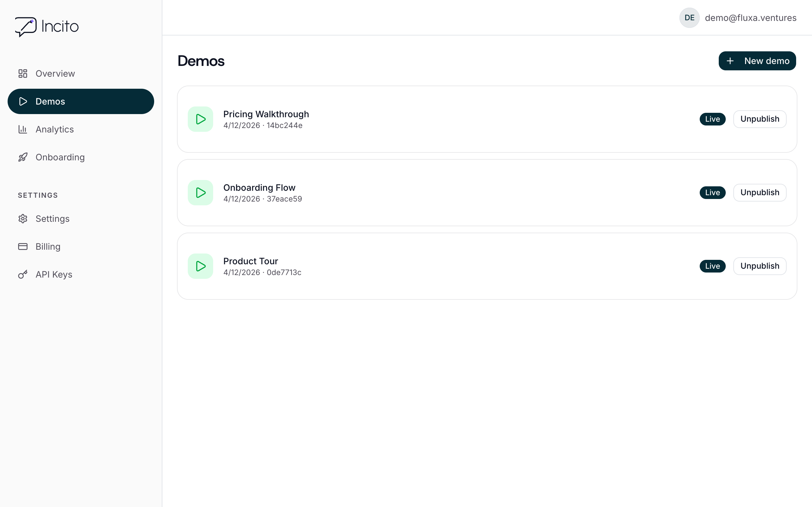The image size is (812, 507).
Task: Unpublish the Onboarding Flow demo
Action: pyautogui.click(x=760, y=192)
